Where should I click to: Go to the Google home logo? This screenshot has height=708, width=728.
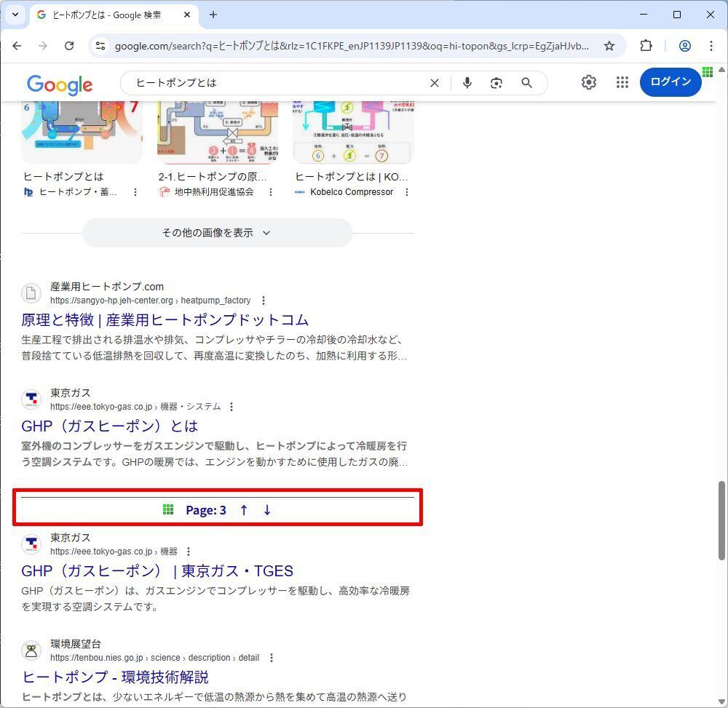point(60,84)
